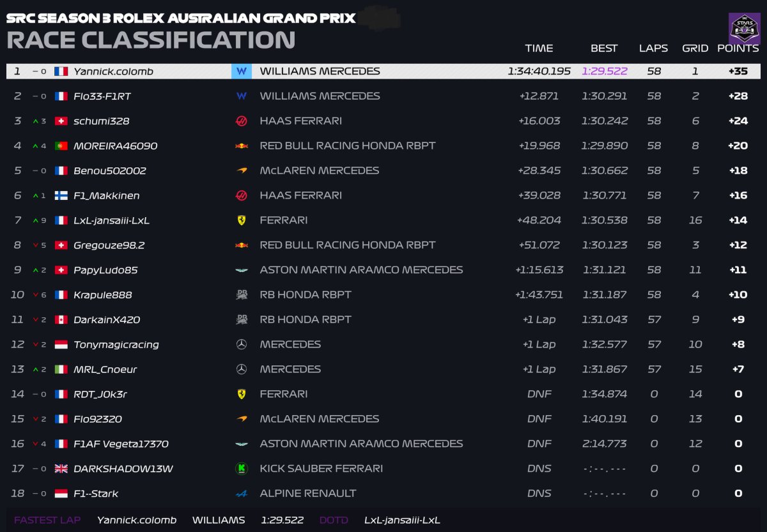
Task: Select the Finnish flag next to F1_Makkinen
Action: pyautogui.click(x=61, y=195)
